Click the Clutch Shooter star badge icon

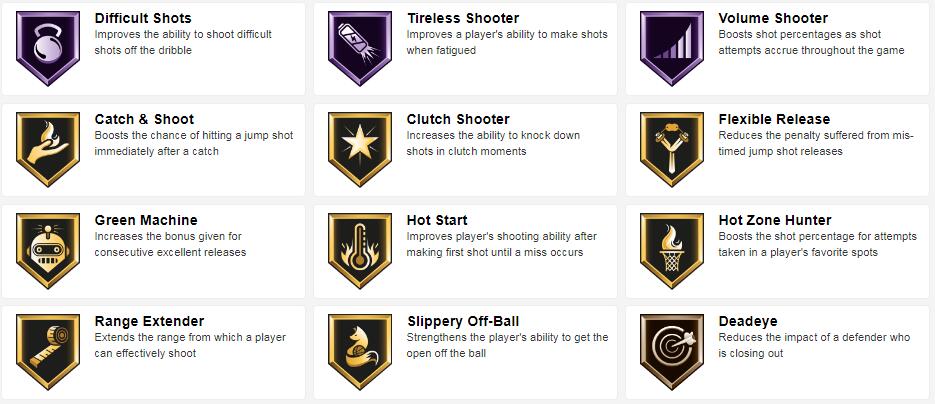[x=360, y=150]
